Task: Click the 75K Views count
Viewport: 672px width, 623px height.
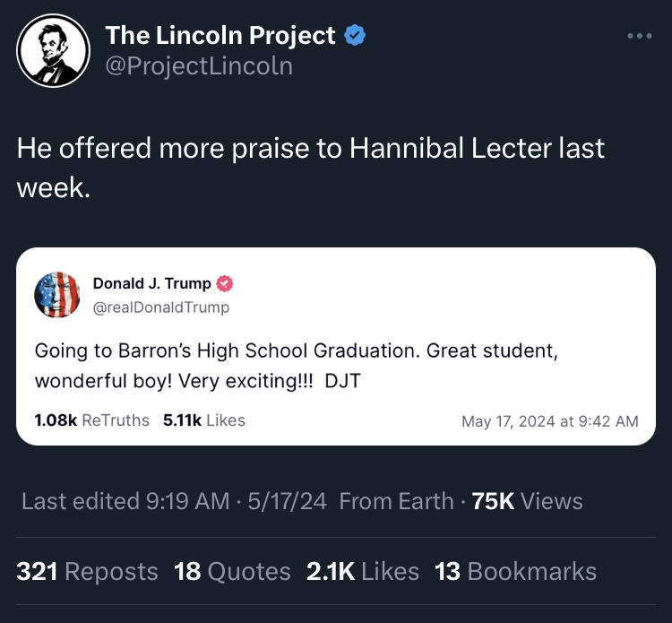Action: [527, 501]
